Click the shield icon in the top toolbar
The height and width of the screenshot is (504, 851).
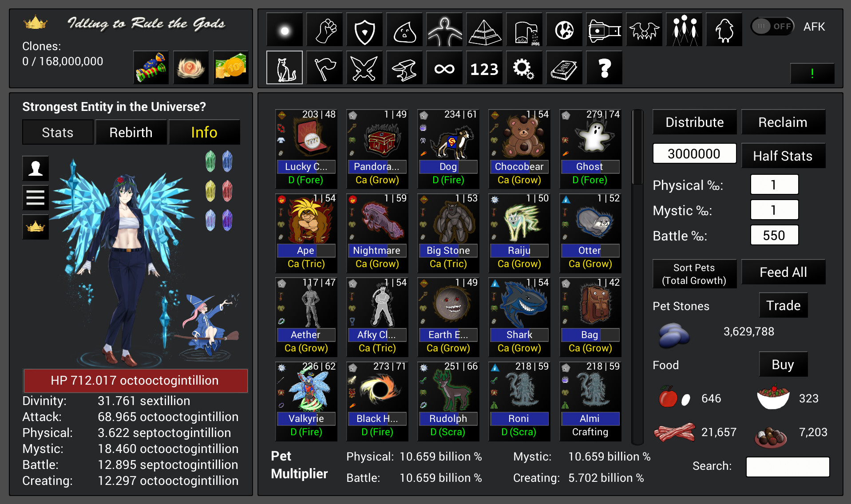(364, 29)
